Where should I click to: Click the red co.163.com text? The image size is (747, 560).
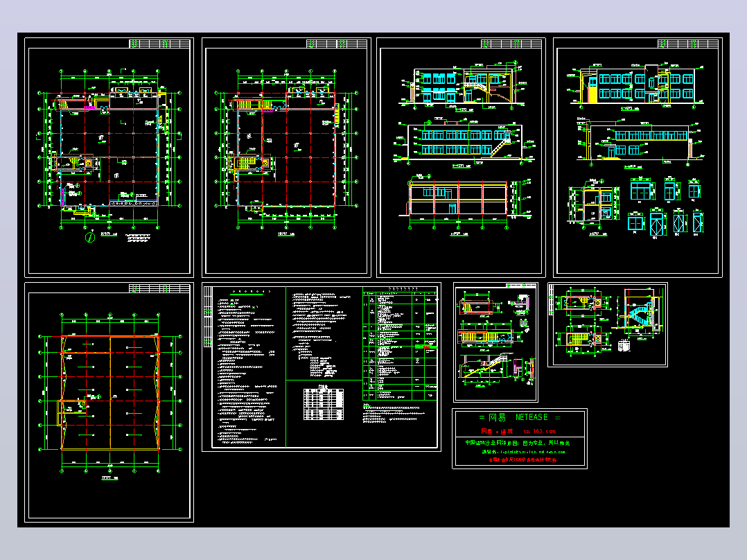[539, 431]
